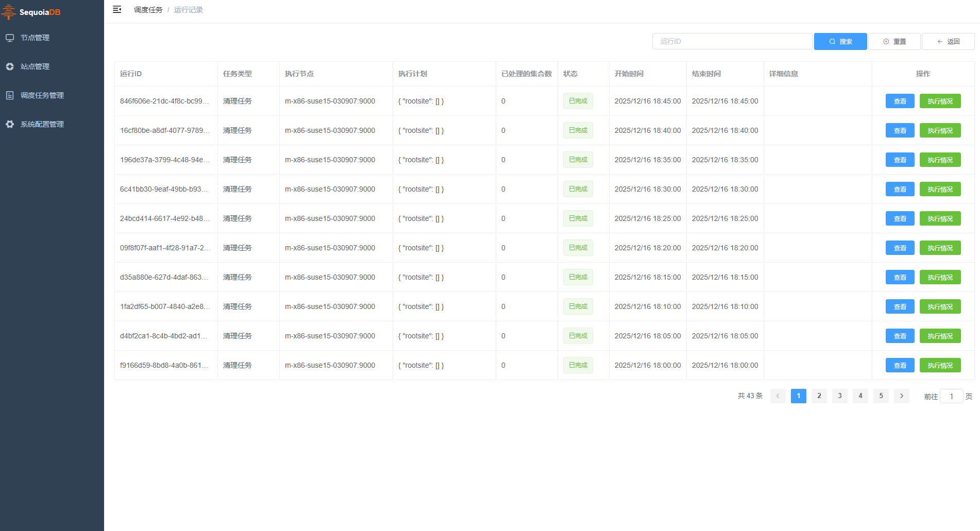Open schedule task management (调度任务管理)

pos(42,95)
